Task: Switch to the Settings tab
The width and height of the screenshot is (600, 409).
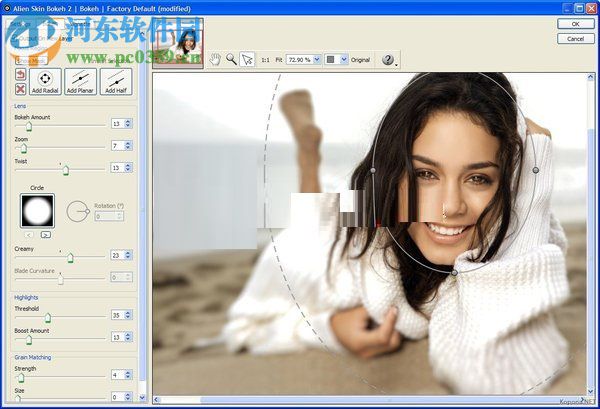Action: tap(21, 24)
